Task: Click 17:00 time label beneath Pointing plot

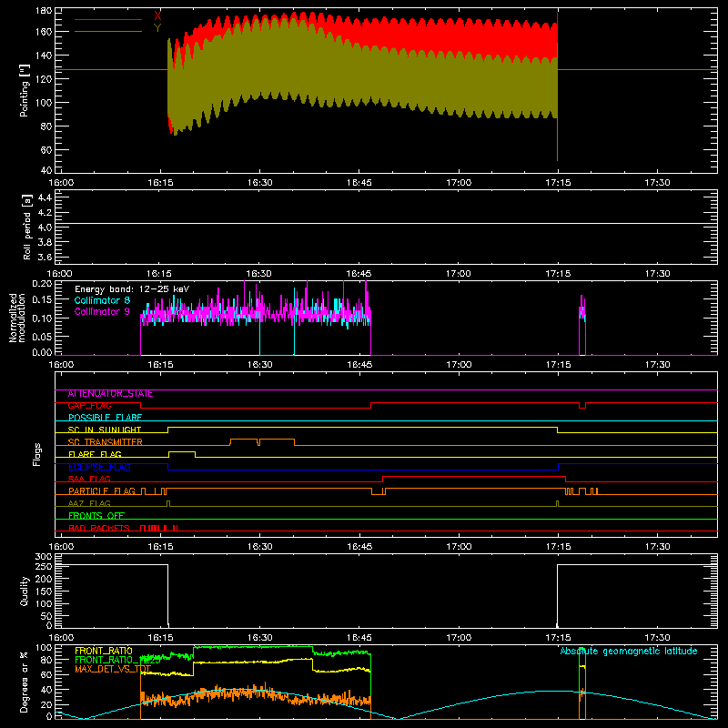Action: (459, 183)
